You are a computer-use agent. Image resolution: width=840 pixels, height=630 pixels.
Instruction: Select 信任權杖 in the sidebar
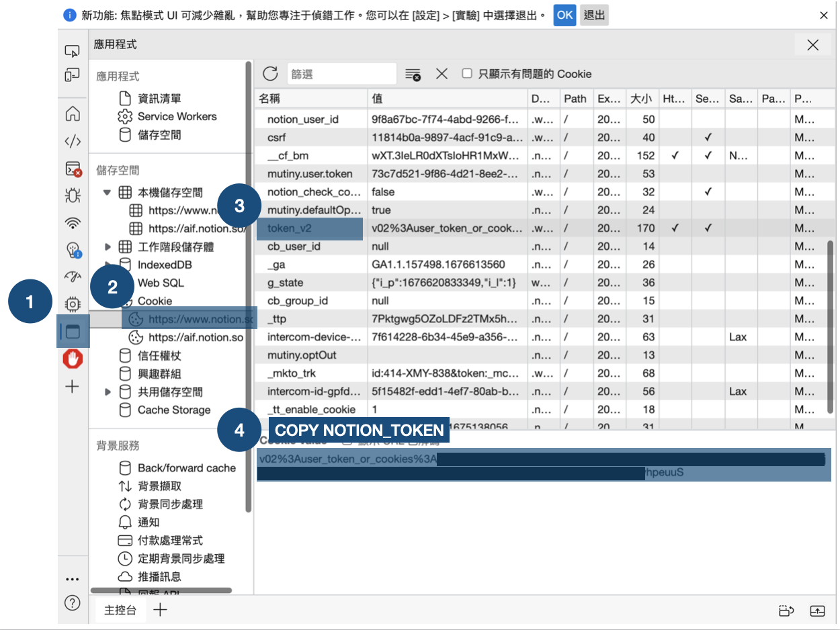(159, 355)
